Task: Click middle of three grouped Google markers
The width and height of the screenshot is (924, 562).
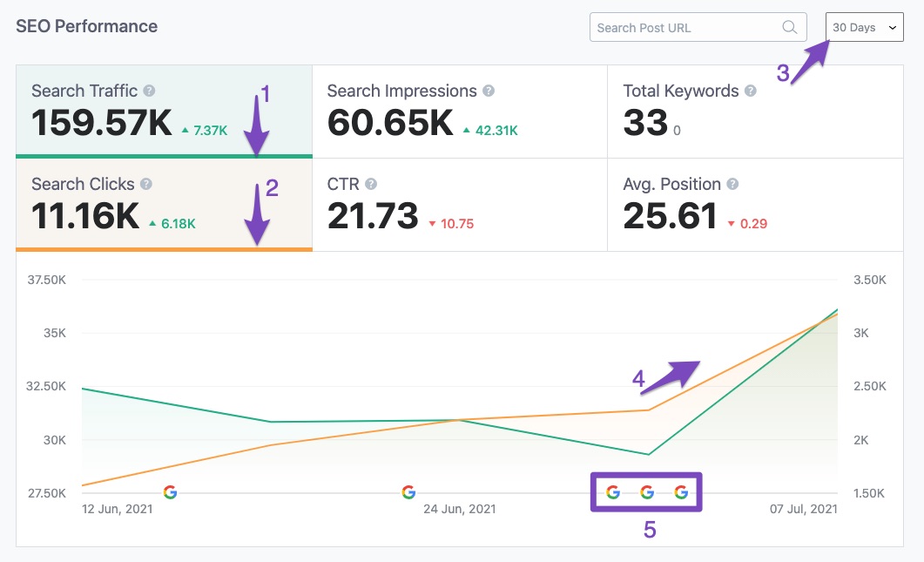Action: [647, 491]
